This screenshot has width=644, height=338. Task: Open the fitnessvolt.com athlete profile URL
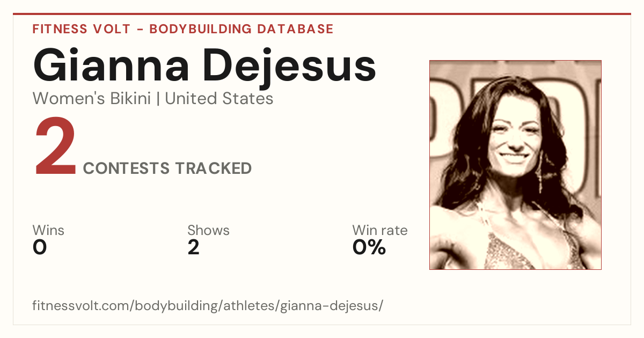point(208,306)
